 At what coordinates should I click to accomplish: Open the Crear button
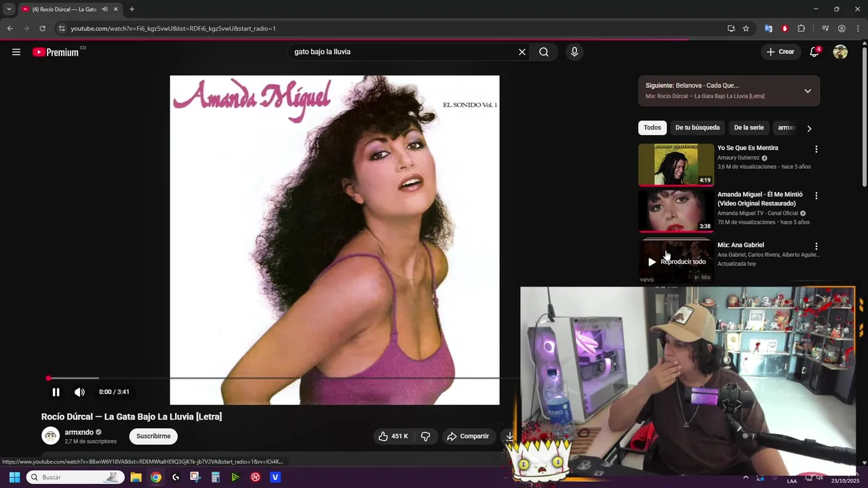pos(780,52)
